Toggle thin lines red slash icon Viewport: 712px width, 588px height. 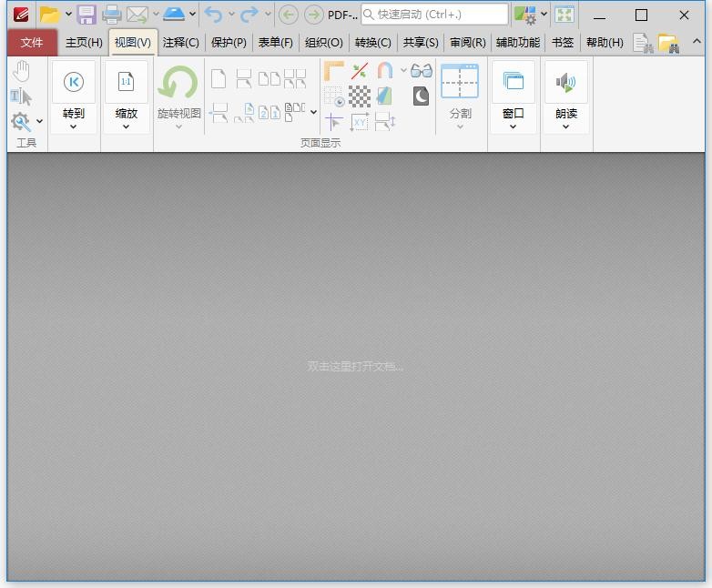pos(359,71)
